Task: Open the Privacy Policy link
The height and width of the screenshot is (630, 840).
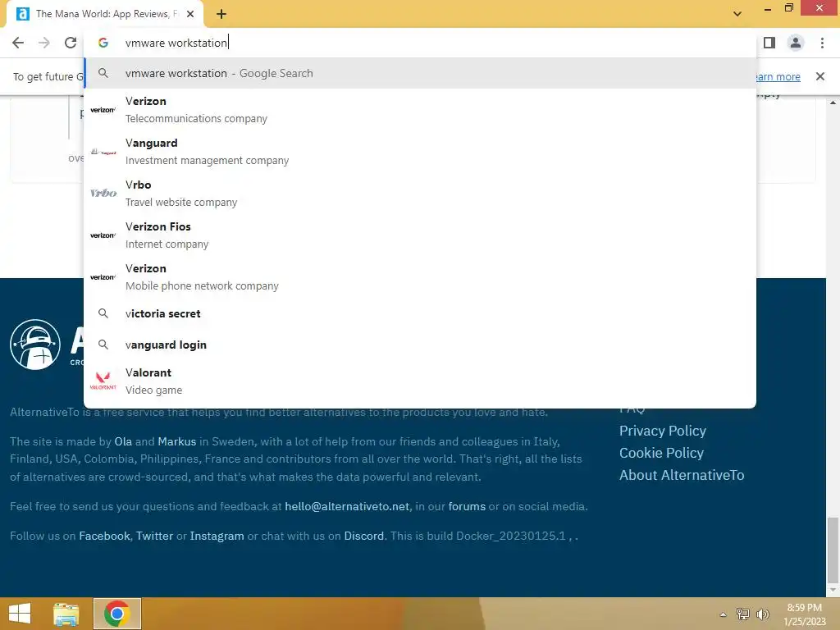Action: (x=662, y=431)
